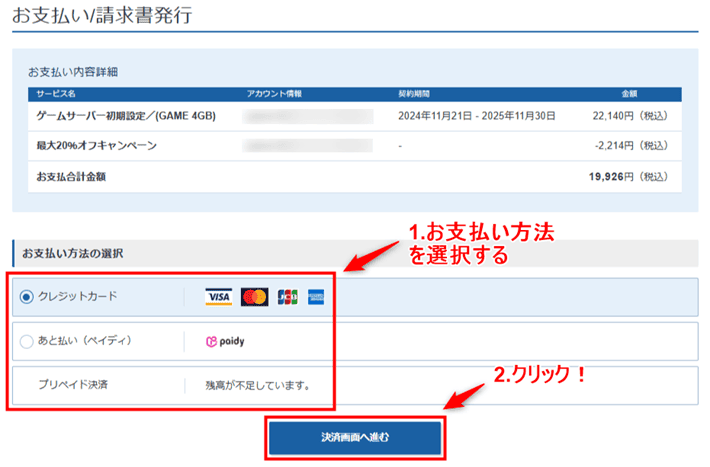This screenshot has height=467, width=710.
Task: Click the 22,140円（税込） amount
Action: pos(630,116)
